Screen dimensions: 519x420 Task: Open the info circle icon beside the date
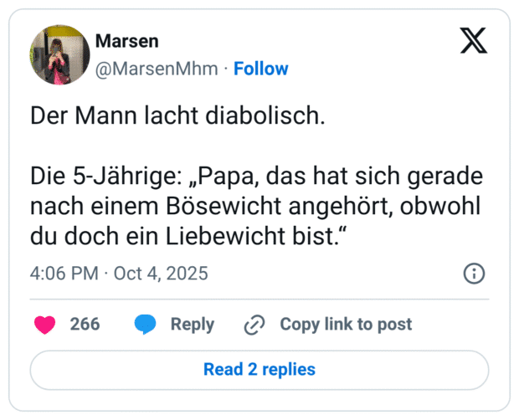coord(474,274)
